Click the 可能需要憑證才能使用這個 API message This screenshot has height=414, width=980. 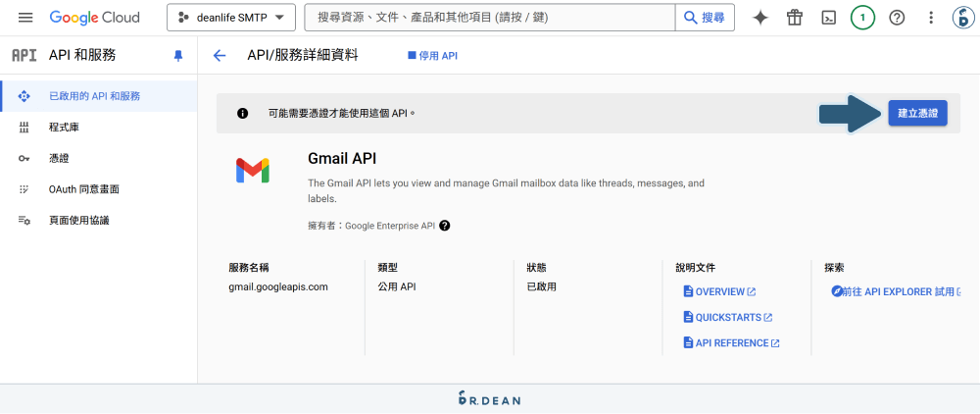341,113
